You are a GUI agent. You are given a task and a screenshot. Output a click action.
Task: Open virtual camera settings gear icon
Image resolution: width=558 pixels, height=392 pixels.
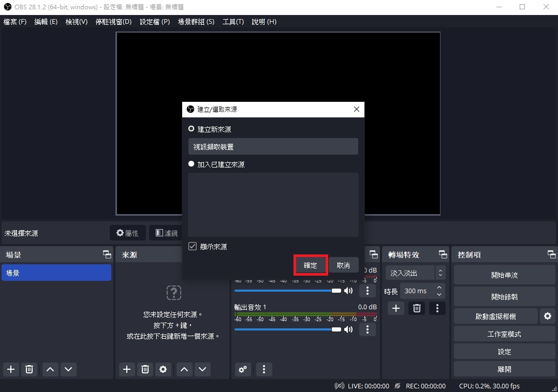point(548,316)
